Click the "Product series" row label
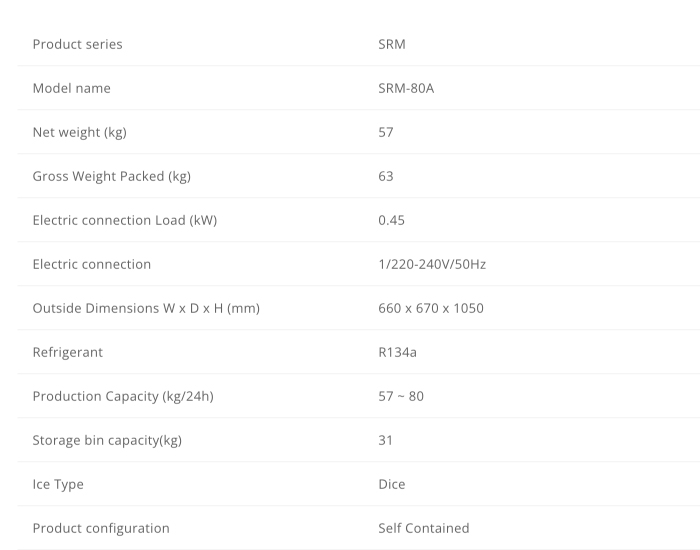Screen dimensions: 700x550 tap(78, 44)
